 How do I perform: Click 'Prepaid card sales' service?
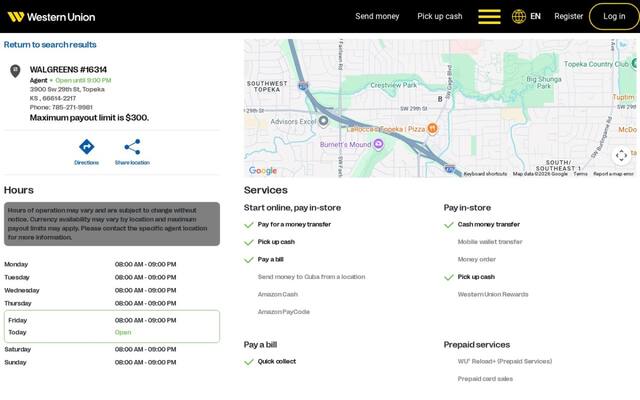click(485, 379)
